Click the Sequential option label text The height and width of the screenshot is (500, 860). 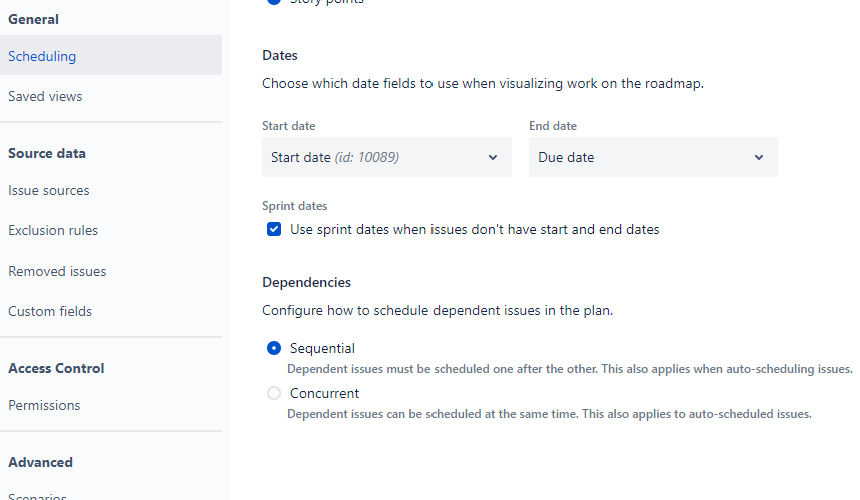pos(322,348)
